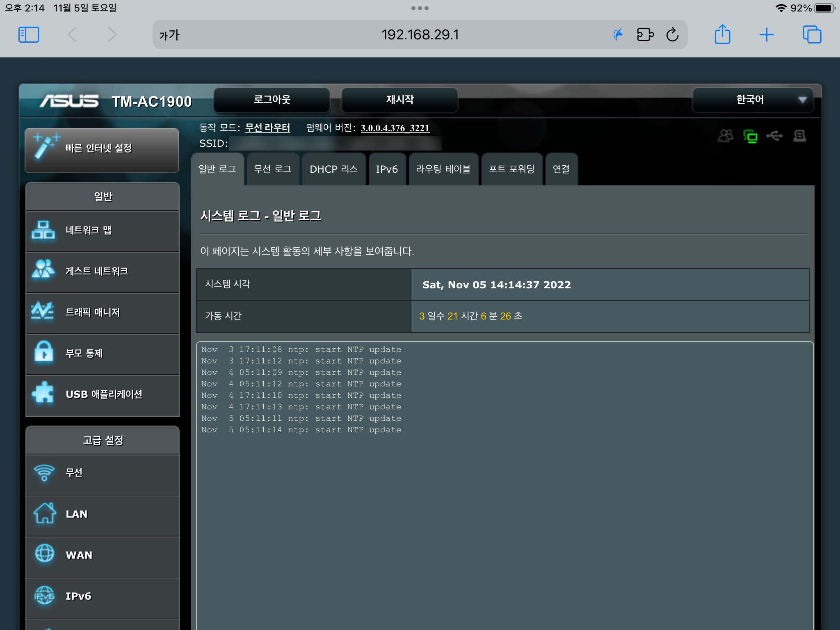Open Safari sidebar panel icon
840x630 pixels.
(29, 35)
